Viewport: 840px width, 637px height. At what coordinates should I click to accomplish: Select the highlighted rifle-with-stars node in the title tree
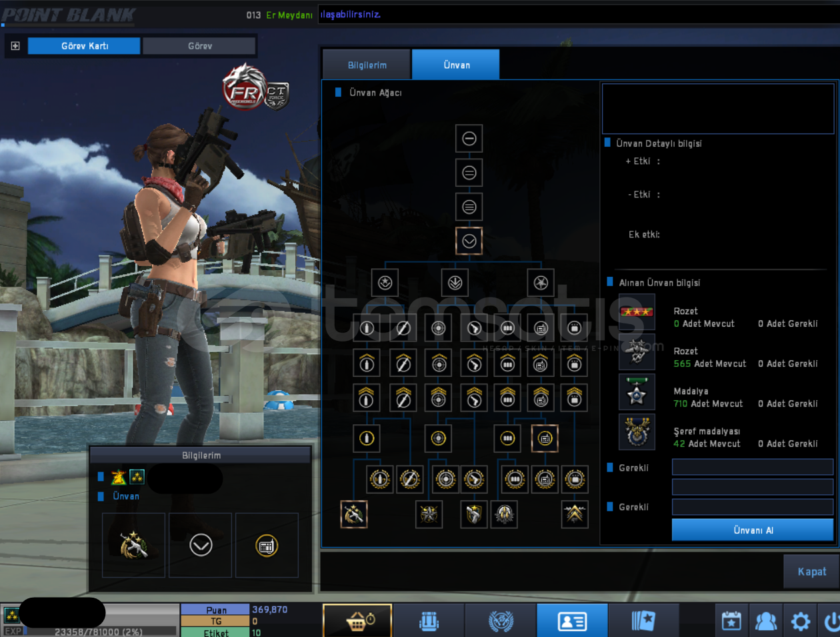[354, 514]
